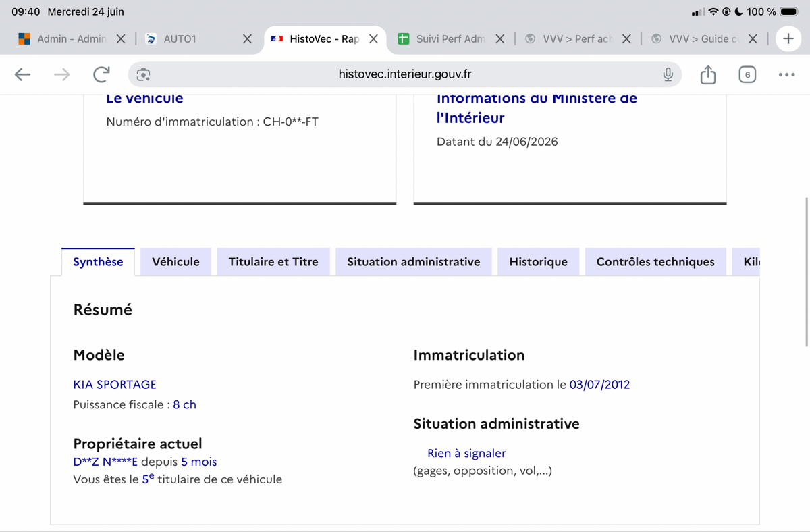
Task: Open a new tab with plus button
Action: pyautogui.click(x=788, y=38)
